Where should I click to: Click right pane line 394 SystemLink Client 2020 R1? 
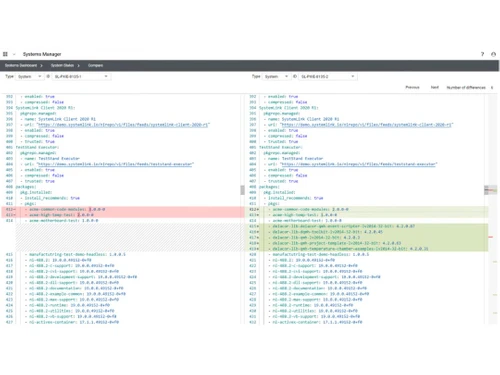[x=289, y=108]
